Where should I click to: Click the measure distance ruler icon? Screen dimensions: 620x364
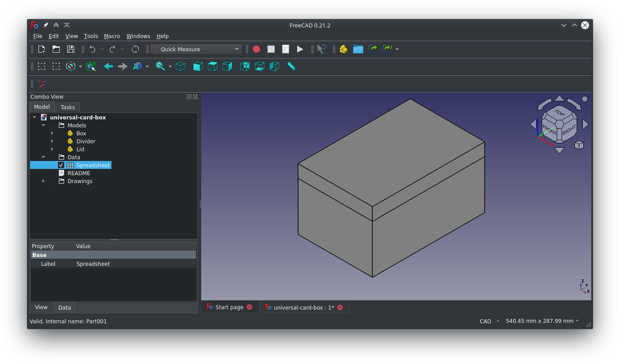(291, 66)
